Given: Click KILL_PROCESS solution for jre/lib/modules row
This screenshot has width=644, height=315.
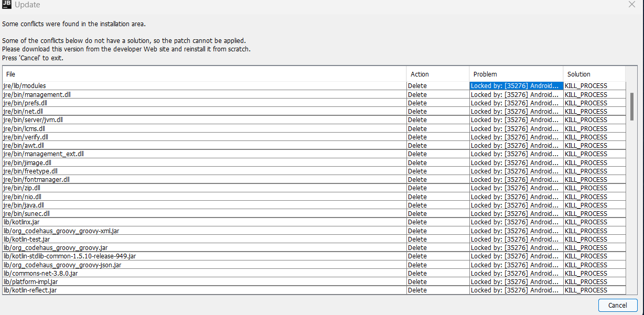Looking at the screenshot, I should click(595, 86).
